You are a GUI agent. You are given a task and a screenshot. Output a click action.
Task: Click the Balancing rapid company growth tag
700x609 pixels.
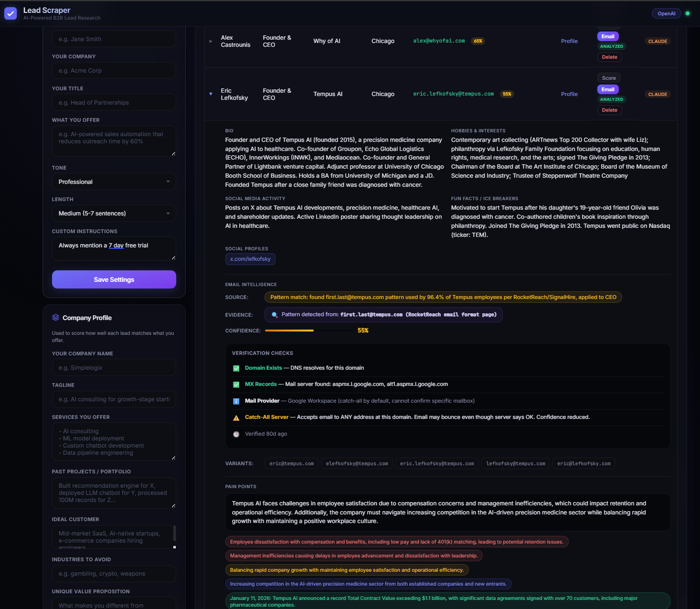[x=347, y=570]
